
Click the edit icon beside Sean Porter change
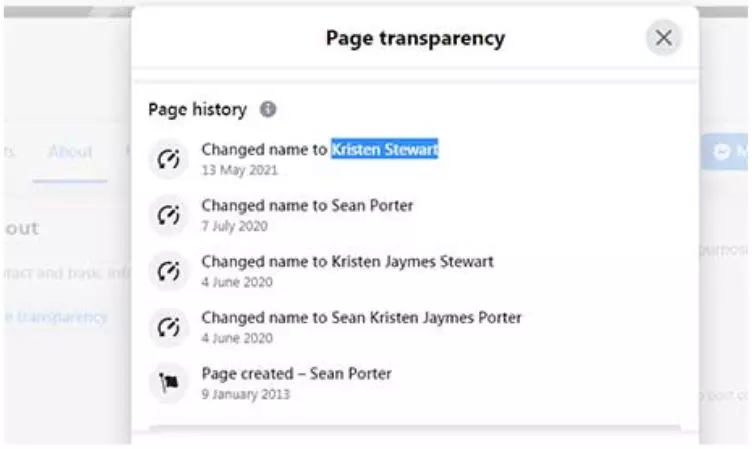pos(168,214)
